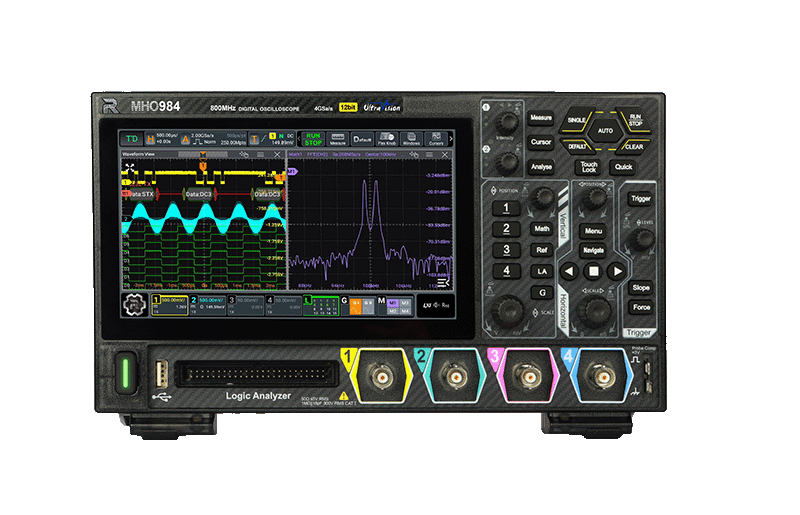Click the Data:STX decode label

140,194
